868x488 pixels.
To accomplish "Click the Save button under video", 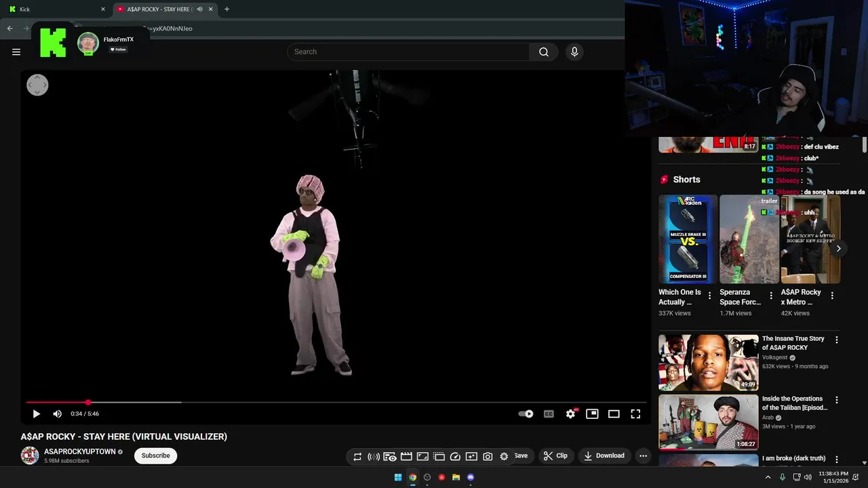I will coord(521,455).
